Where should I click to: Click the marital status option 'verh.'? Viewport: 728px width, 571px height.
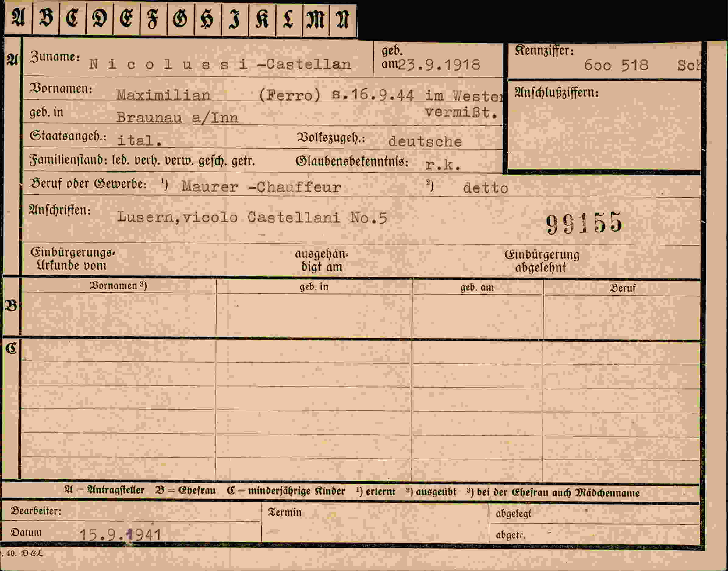pyautogui.click(x=148, y=161)
